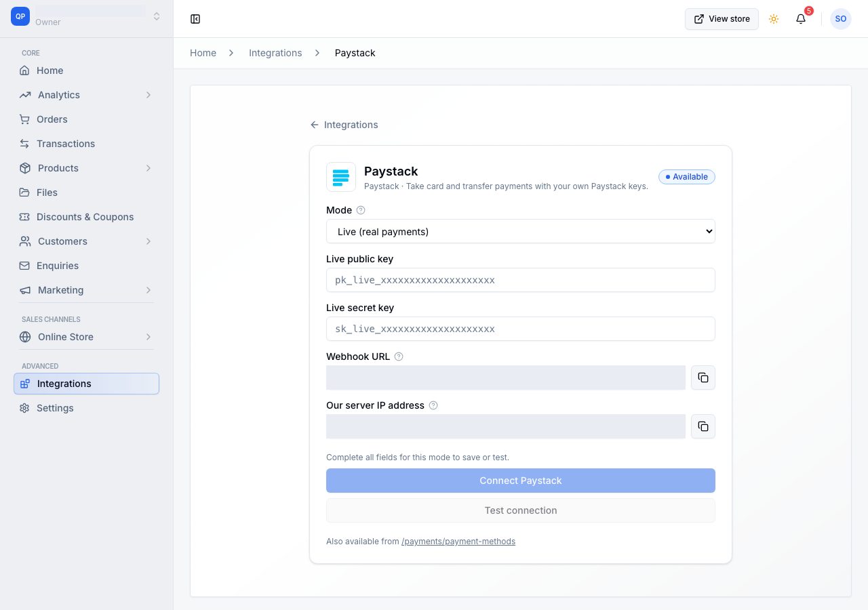The width and height of the screenshot is (868, 610).
Task: Click the server IP address field
Action: (506, 426)
